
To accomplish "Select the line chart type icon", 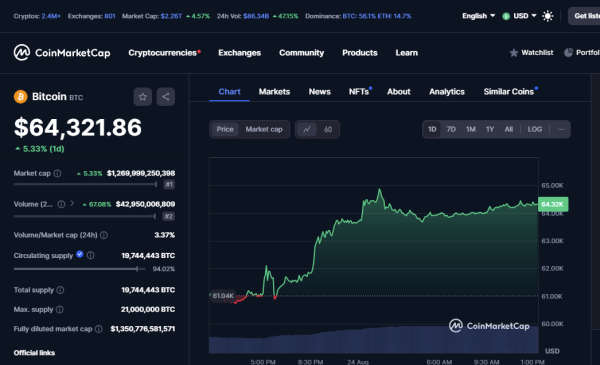I will point(307,129).
